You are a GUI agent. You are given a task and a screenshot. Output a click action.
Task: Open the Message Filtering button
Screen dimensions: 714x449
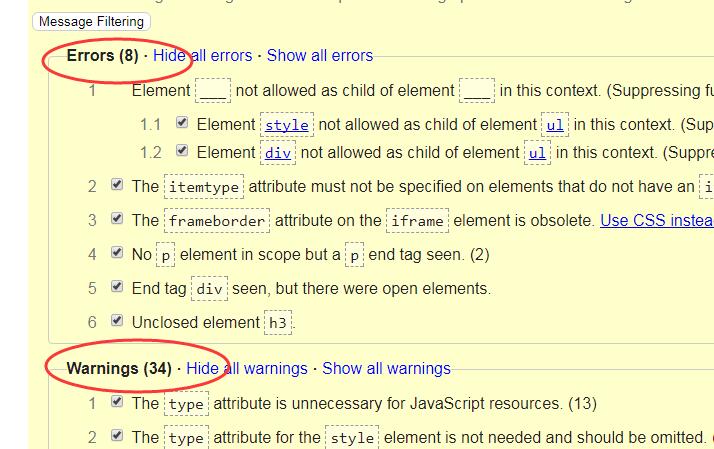coord(91,21)
